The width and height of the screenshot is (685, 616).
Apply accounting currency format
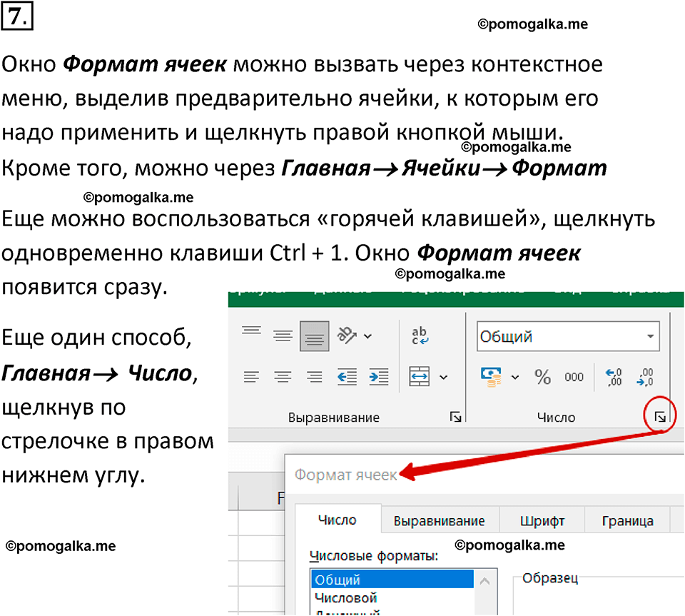coord(491,377)
